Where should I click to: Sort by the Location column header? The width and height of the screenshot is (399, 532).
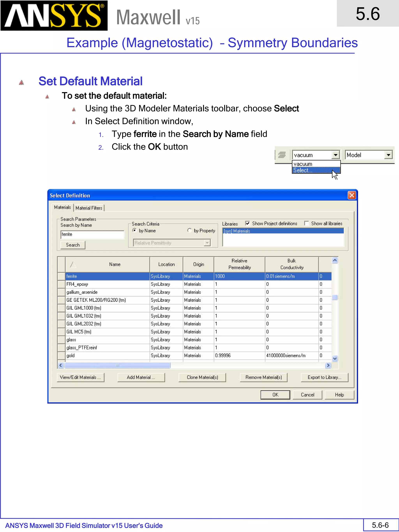pyautogui.click(x=166, y=264)
